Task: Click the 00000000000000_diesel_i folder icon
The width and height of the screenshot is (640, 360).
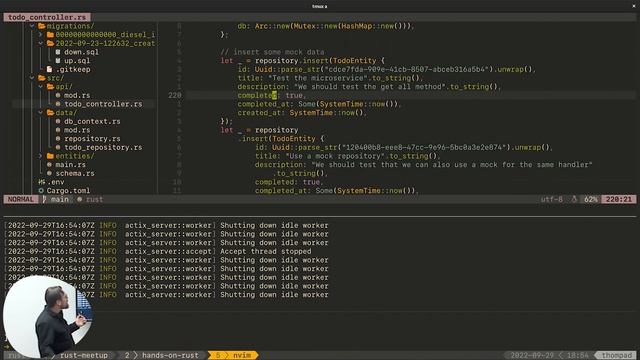Action: [50, 35]
